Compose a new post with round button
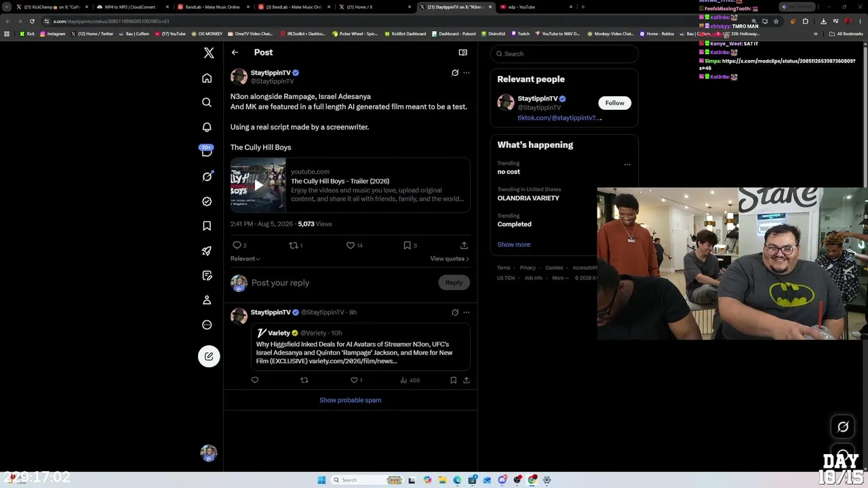This screenshot has height=488, width=868. click(209, 357)
